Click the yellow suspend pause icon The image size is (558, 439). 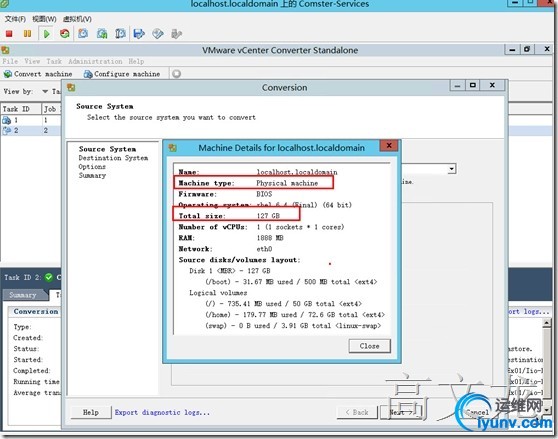[27, 34]
